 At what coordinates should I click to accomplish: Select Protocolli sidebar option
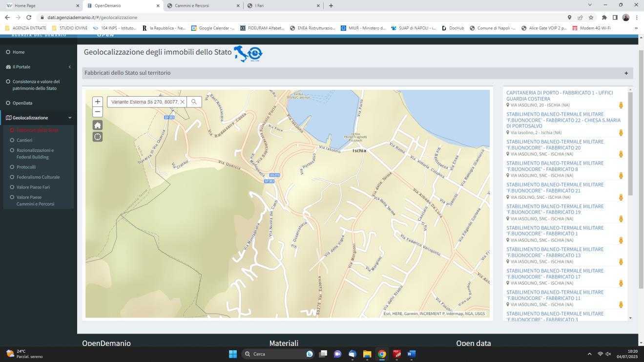(26, 167)
